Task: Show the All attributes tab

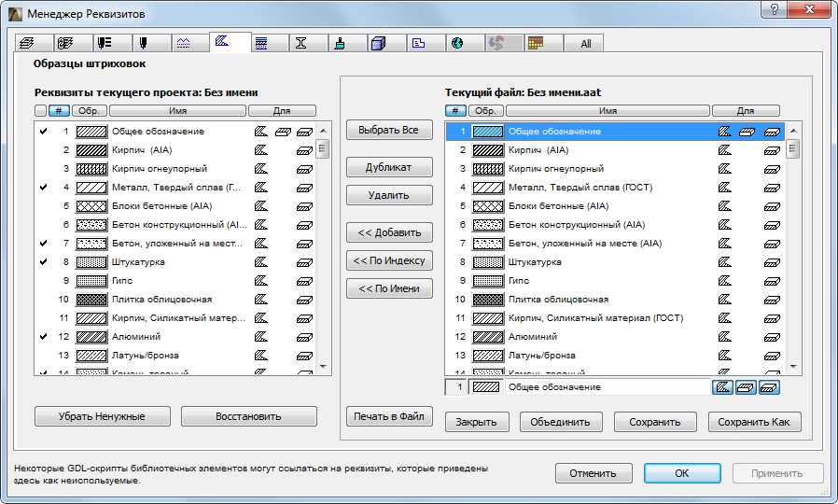Action: pos(584,43)
